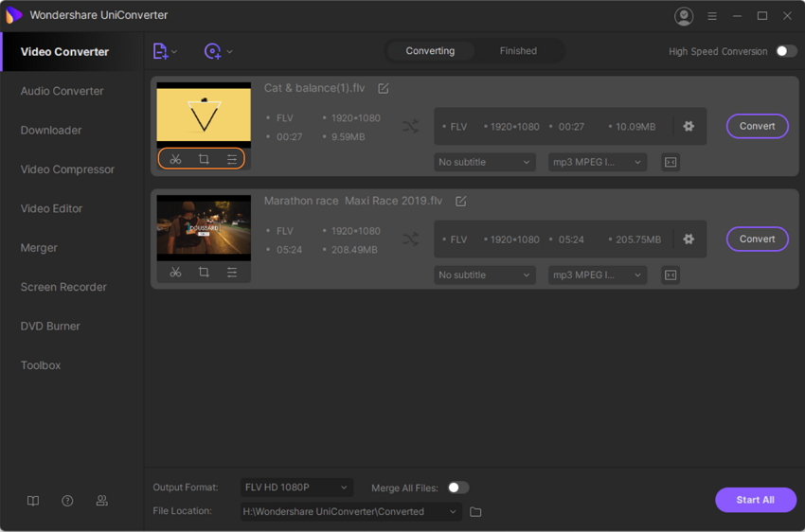
Task: Click output size 10.09MB value
Action: point(635,127)
